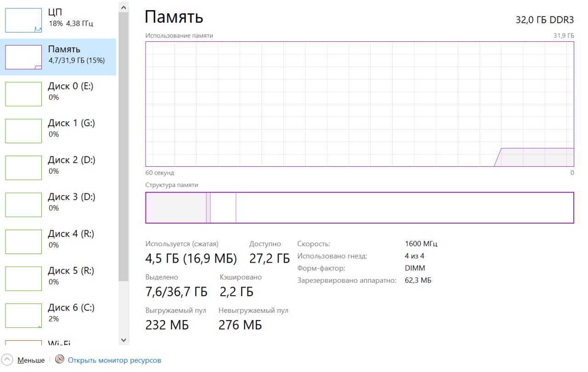Click the sidebar scroll up arrow
Screen dimensions: 588x372
click(123, 8)
